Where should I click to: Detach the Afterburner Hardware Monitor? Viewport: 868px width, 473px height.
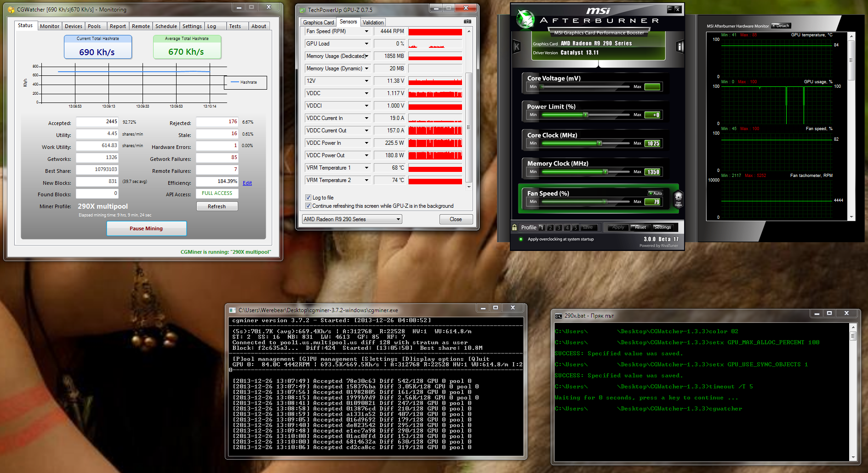point(781,26)
